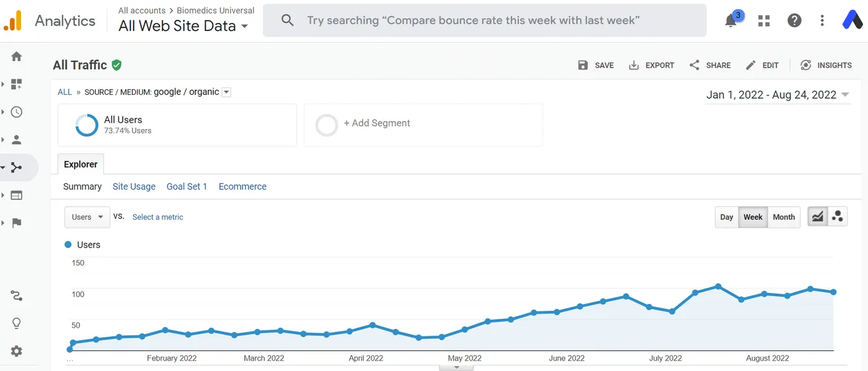Select the Explorer tab
The height and width of the screenshot is (371, 868).
click(x=81, y=164)
